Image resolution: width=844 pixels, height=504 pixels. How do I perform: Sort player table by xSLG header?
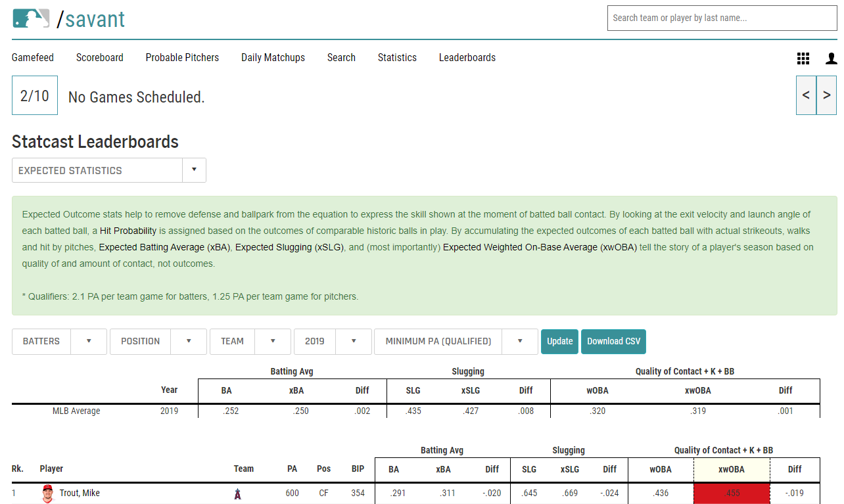(x=569, y=469)
